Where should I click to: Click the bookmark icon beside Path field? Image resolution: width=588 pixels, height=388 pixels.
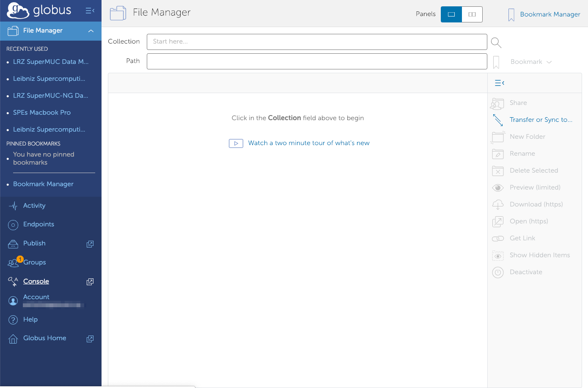496,62
